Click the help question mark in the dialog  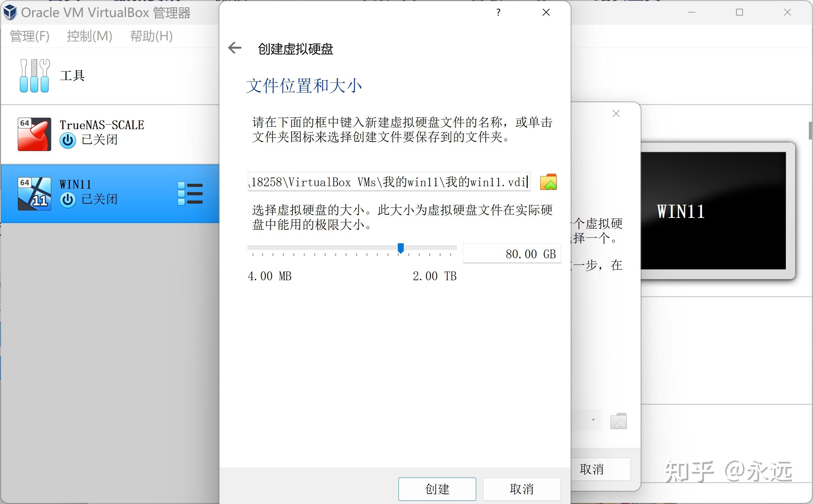[498, 13]
